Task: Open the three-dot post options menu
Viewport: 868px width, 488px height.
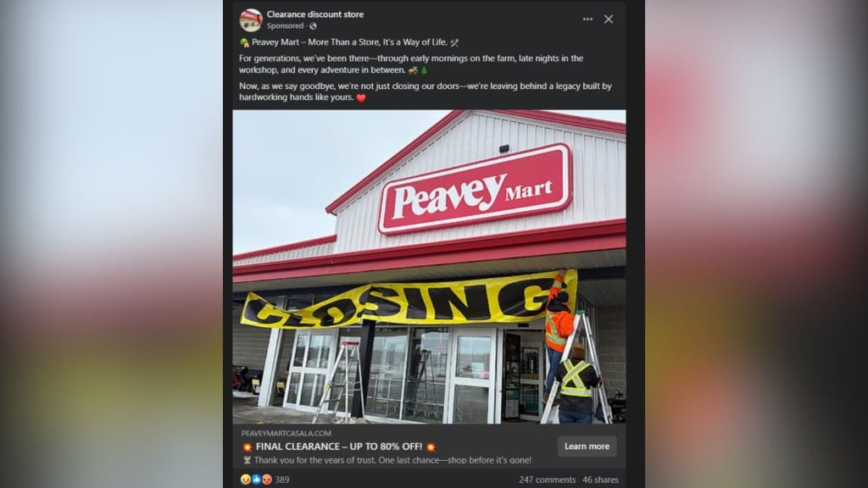Action: (x=587, y=19)
